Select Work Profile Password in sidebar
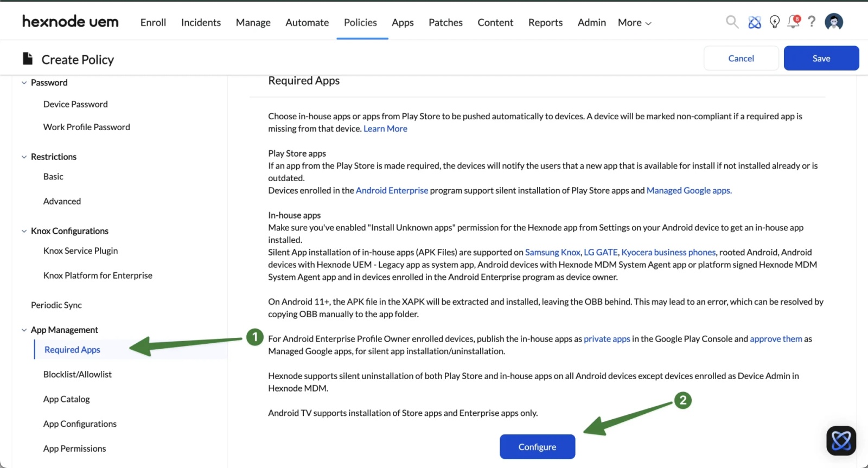868x468 pixels. pos(87,127)
